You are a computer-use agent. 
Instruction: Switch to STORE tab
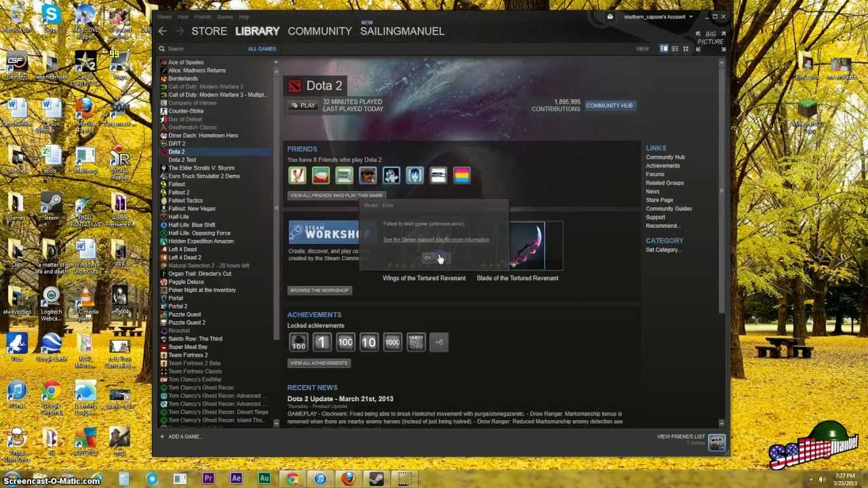(x=209, y=31)
